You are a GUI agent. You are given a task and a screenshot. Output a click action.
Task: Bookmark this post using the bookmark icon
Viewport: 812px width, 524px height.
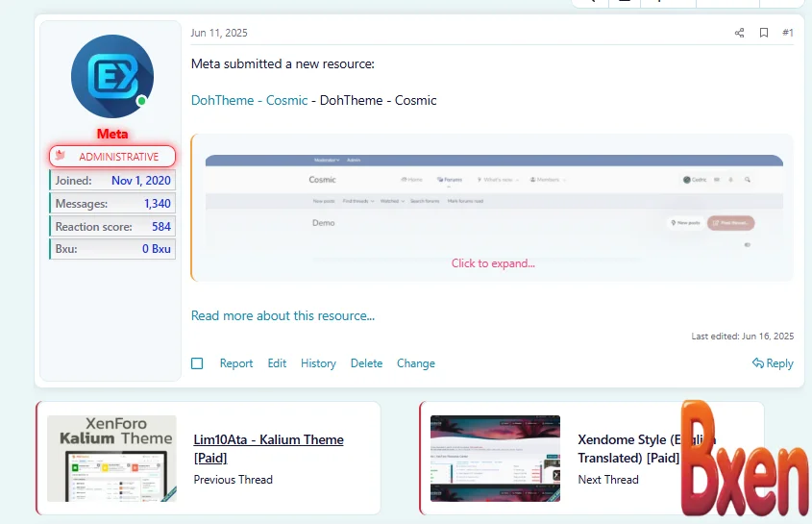[x=764, y=33]
